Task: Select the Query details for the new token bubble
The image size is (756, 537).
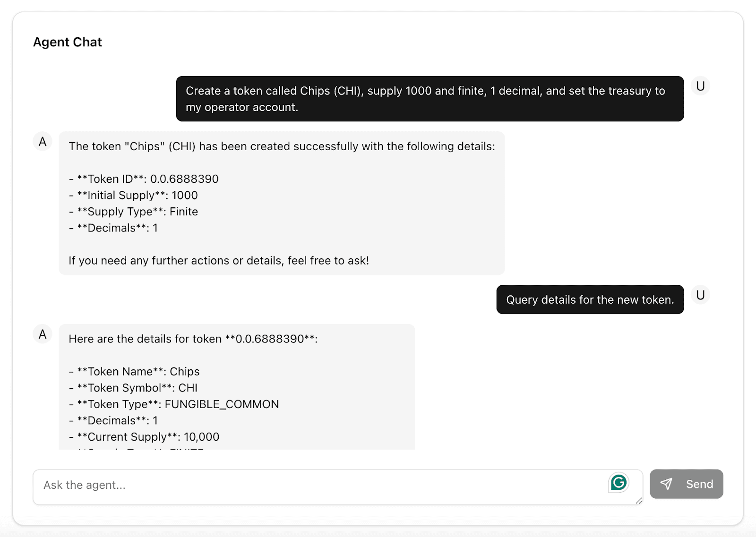Action: (x=590, y=300)
